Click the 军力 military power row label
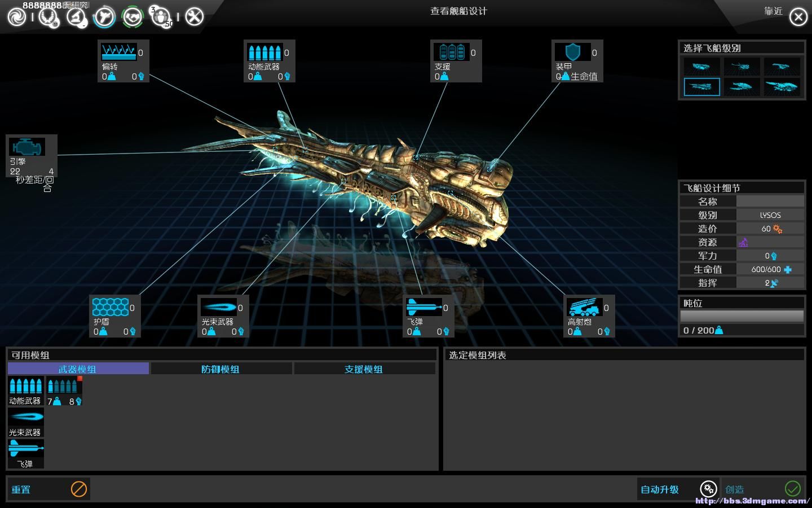 click(707, 256)
